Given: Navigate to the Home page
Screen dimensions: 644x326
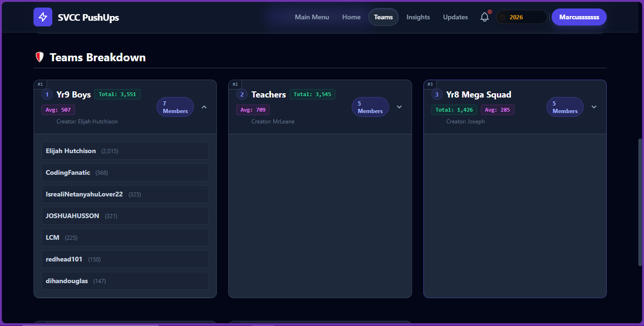Looking at the screenshot, I should tap(351, 17).
